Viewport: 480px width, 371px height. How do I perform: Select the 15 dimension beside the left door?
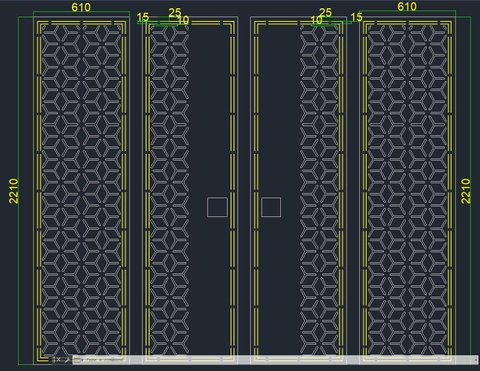point(143,17)
